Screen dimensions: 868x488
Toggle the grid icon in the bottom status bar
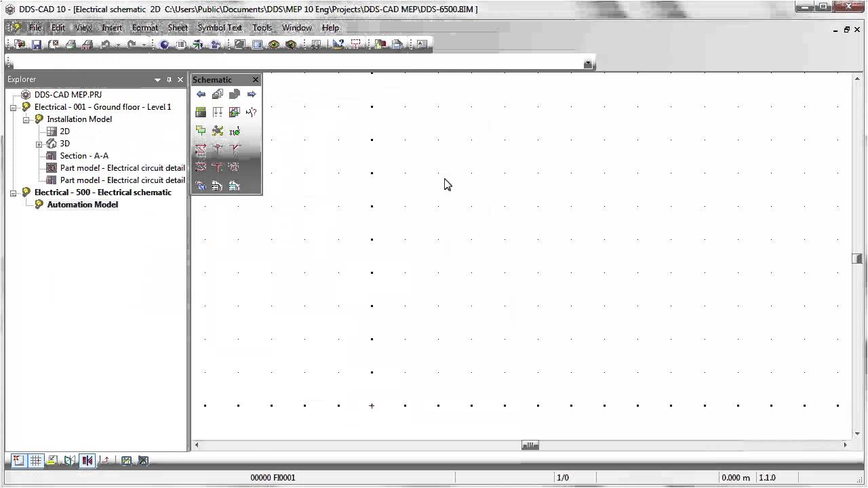click(35, 461)
